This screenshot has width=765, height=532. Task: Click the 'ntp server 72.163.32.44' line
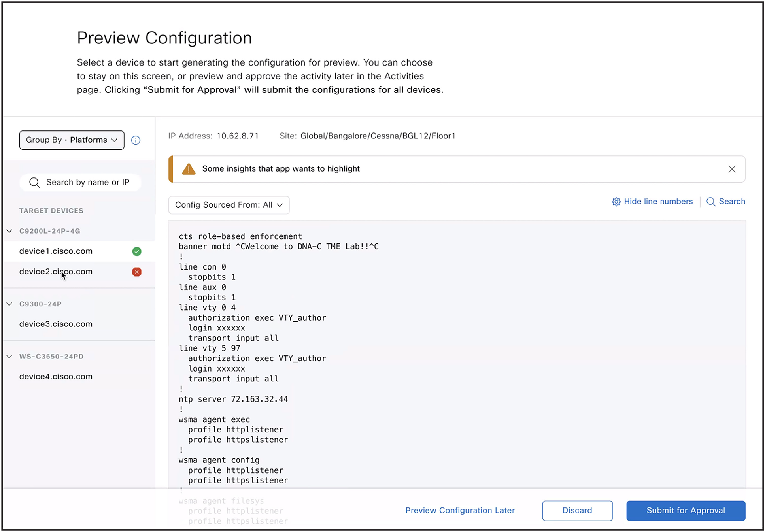coord(233,399)
